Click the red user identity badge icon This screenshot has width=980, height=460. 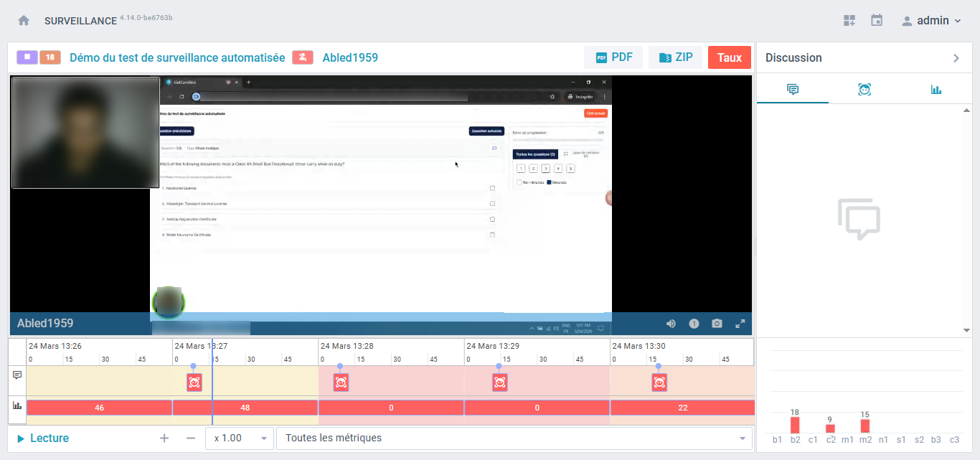303,57
